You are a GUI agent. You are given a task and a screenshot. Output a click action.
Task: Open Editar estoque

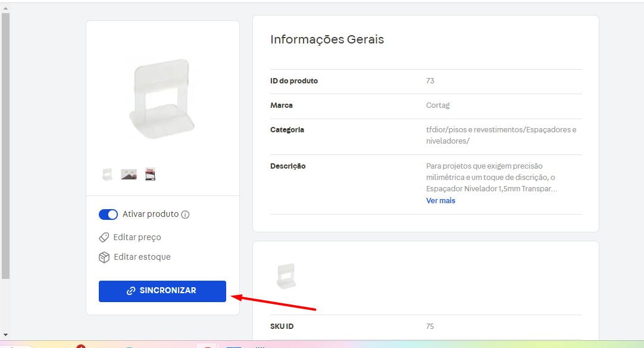(142, 257)
